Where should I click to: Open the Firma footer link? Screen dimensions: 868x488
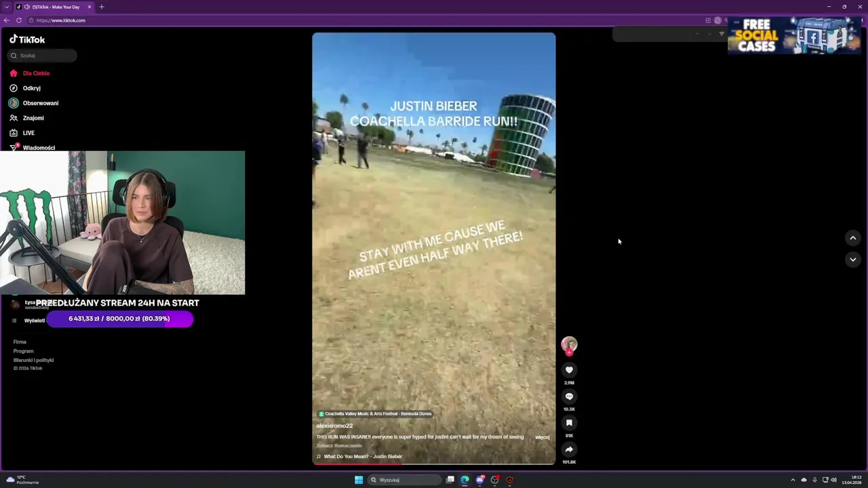(20, 342)
